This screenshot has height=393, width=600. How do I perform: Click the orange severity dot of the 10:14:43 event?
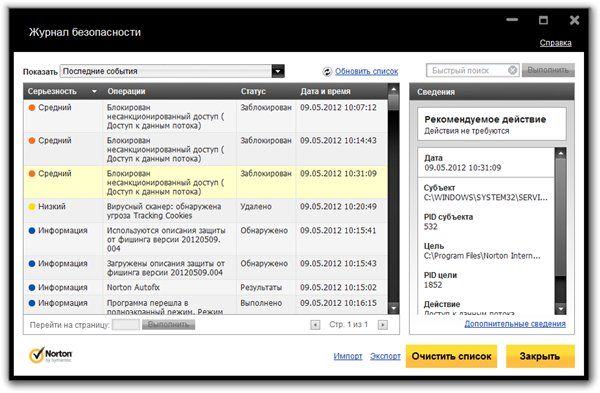pyautogui.click(x=32, y=140)
